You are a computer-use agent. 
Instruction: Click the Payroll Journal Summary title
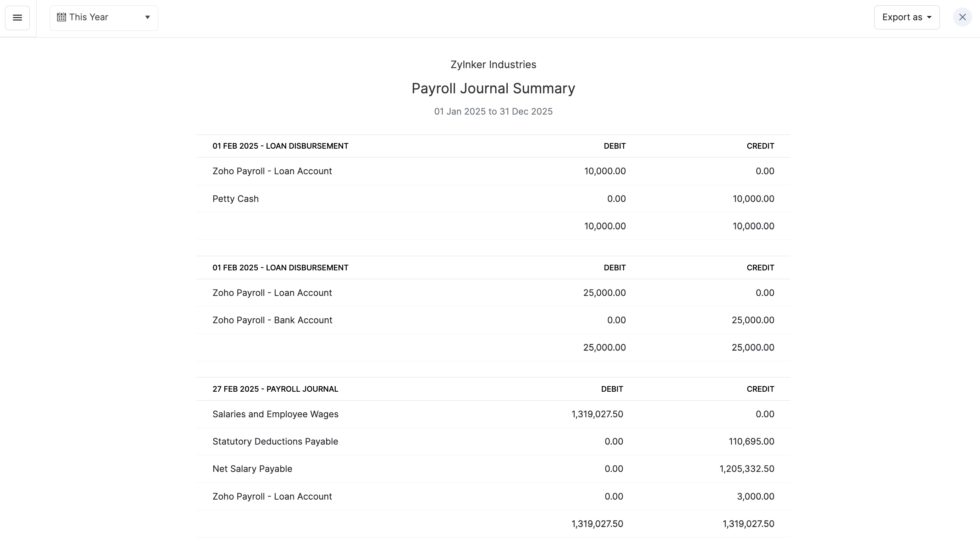[493, 89]
